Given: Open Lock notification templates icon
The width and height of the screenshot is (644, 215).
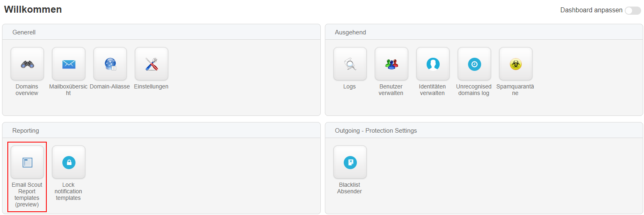Looking at the screenshot, I should [x=69, y=162].
